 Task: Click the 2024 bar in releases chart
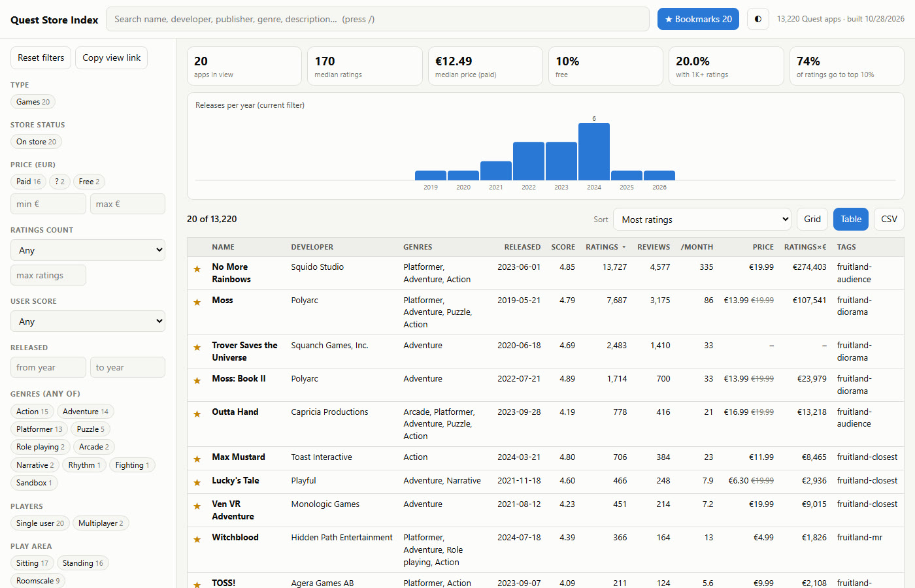594,152
